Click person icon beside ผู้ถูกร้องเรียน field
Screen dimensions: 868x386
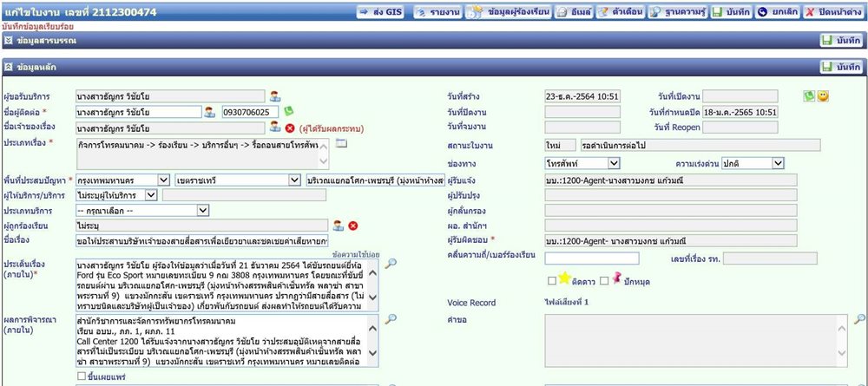(338, 225)
